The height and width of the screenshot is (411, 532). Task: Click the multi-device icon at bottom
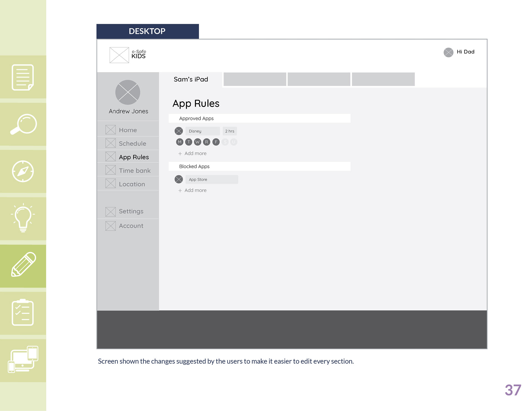pyautogui.click(x=23, y=359)
